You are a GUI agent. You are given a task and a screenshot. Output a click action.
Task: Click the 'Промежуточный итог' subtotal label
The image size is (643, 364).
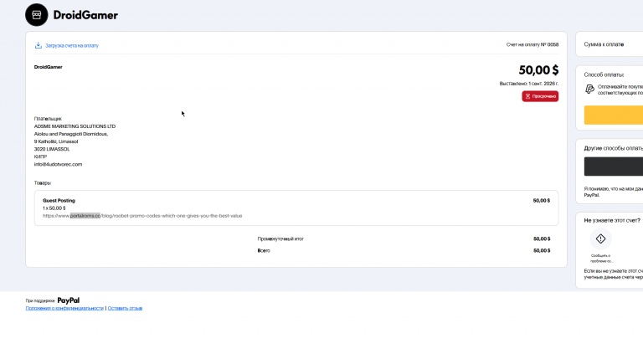click(x=280, y=238)
